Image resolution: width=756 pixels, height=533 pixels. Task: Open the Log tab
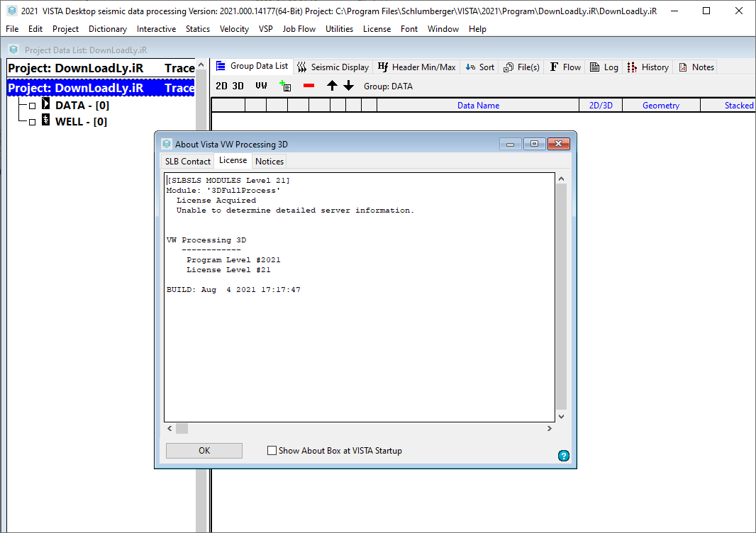tap(604, 67)
